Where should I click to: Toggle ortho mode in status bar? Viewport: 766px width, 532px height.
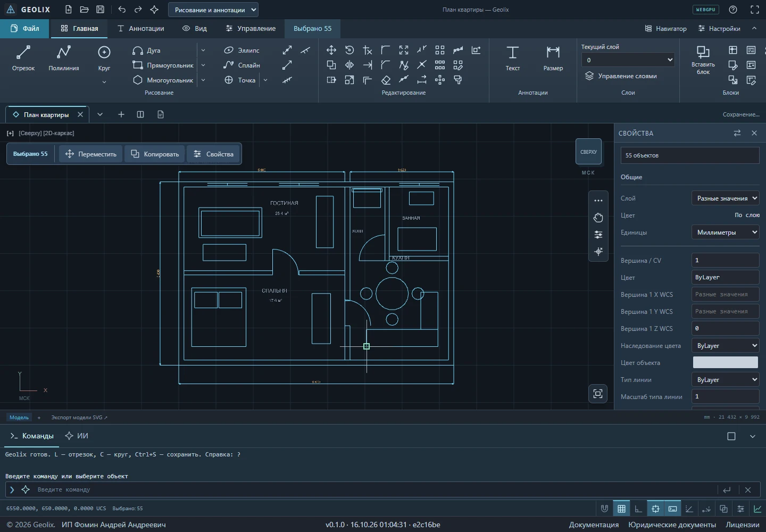click(638, 509)
